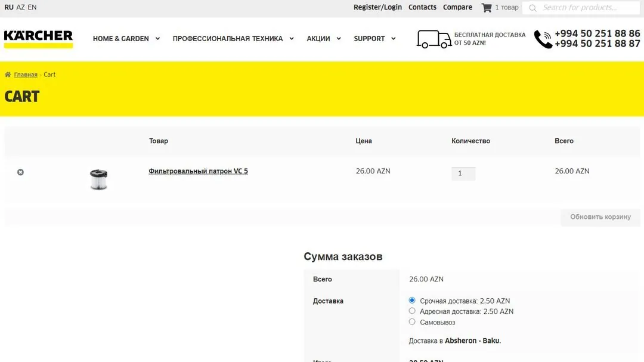Click the search magnifier icon
644x362 pixels.
[x=532, y=8]
